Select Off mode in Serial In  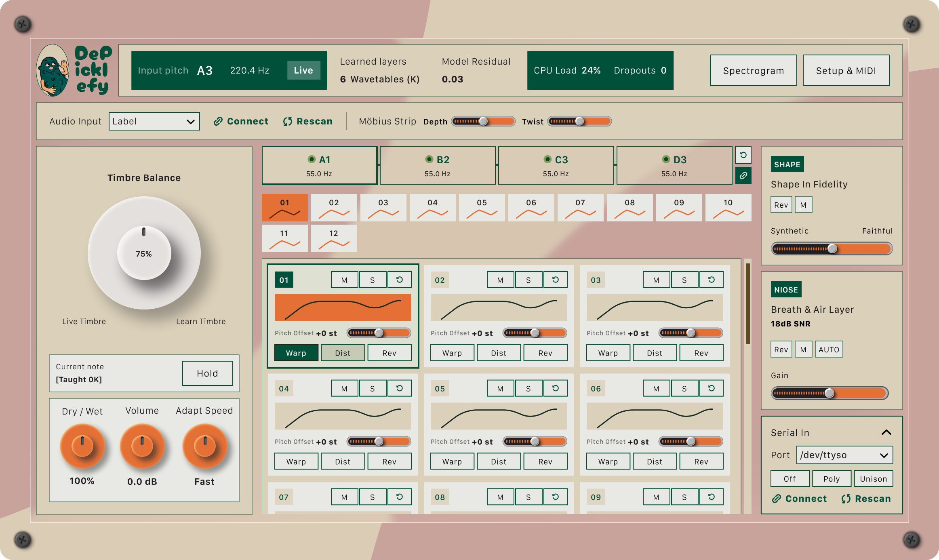[x=790, y=479]
